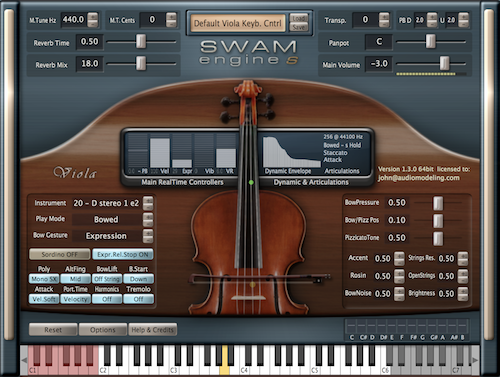Increase Rosin amount with plus button
500x377 pixels.
(x=399, y=273)
